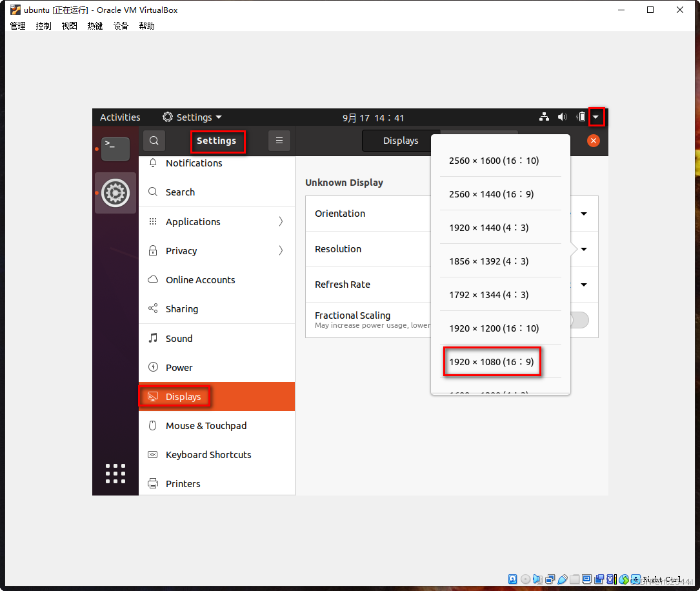This screenshot has height=591, width=700.
Task: Select 1920 × 1200 (16:10) resolution
Action: (500, 328)
